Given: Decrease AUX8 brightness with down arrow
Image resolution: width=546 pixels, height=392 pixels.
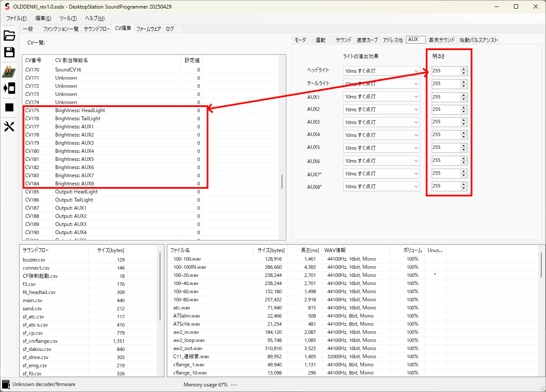Looking at the screenshot, I should point(463,188).
